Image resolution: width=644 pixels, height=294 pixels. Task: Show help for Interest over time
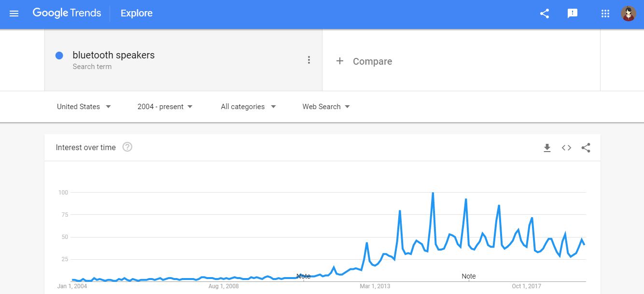[x=127, y=147]
